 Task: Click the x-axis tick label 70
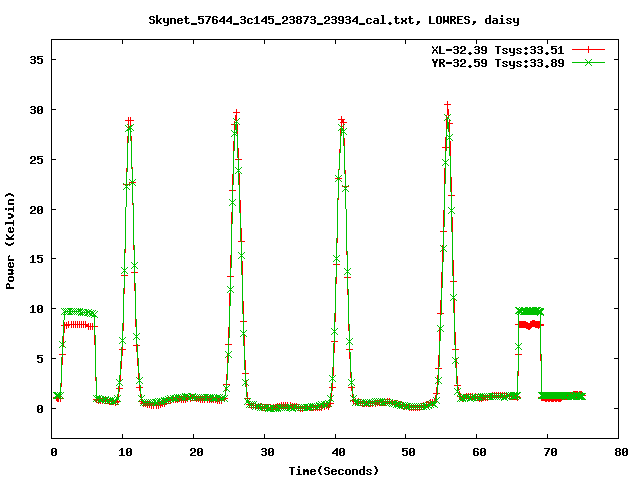pos(550,452)
